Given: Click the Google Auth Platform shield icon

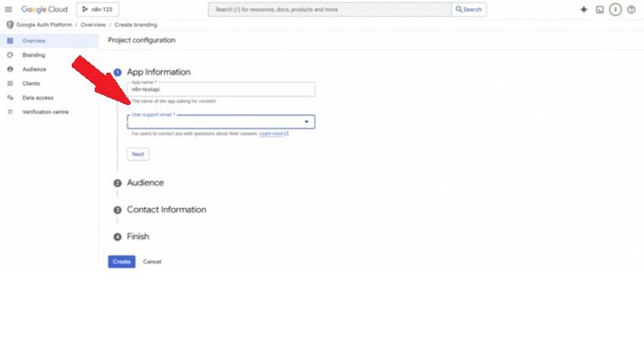Looking at the screenshot, I should click(x=10, y=25).
